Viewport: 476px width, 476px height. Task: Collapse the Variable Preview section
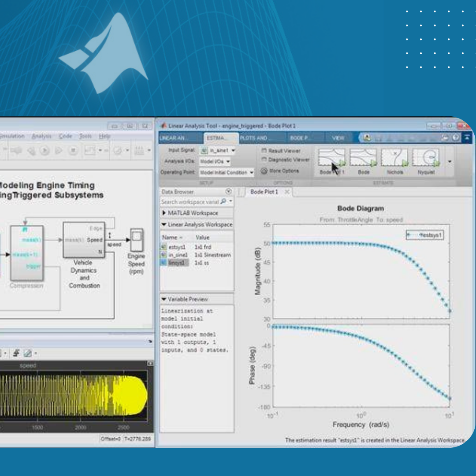(164, 299)
